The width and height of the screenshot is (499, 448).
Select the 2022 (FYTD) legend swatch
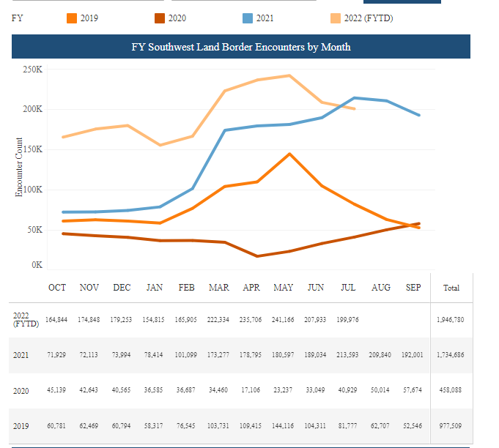tap(336, 18)
